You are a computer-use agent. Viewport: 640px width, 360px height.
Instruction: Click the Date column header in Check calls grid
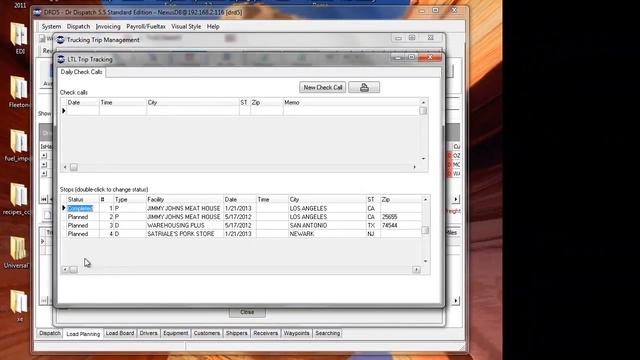(x=83, y=102)
